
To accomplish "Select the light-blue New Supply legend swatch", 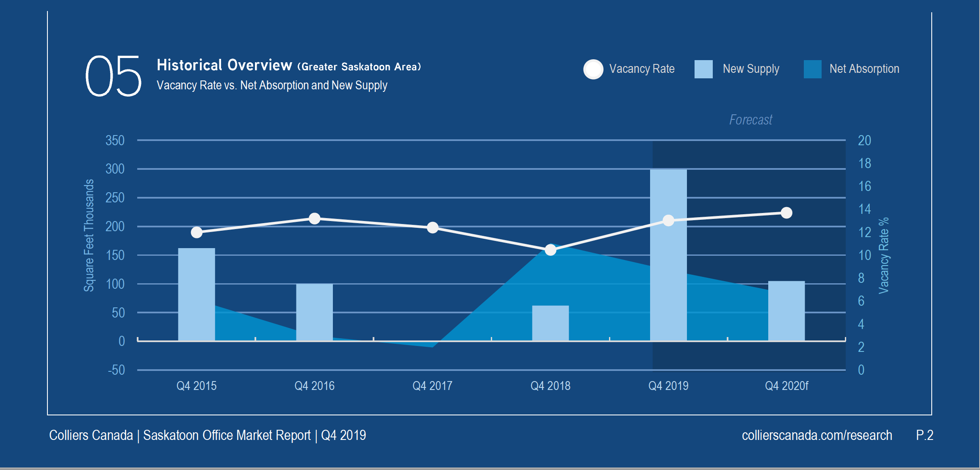I will [703, 69].
